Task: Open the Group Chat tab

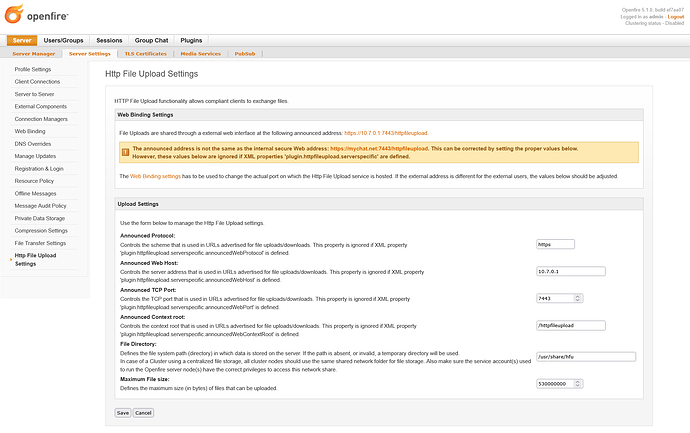Action: [x=151, y=40]
